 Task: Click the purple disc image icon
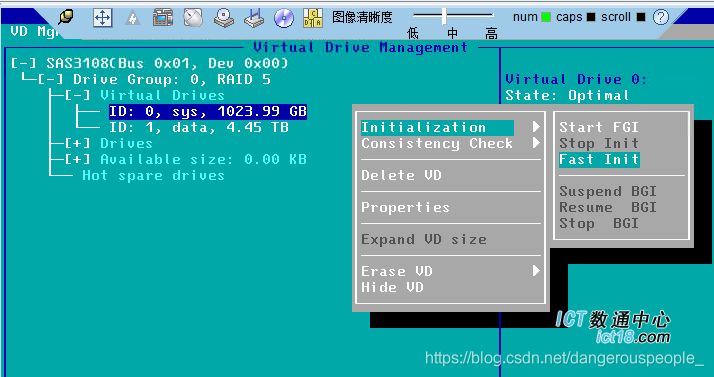click(x=284, y=18)
